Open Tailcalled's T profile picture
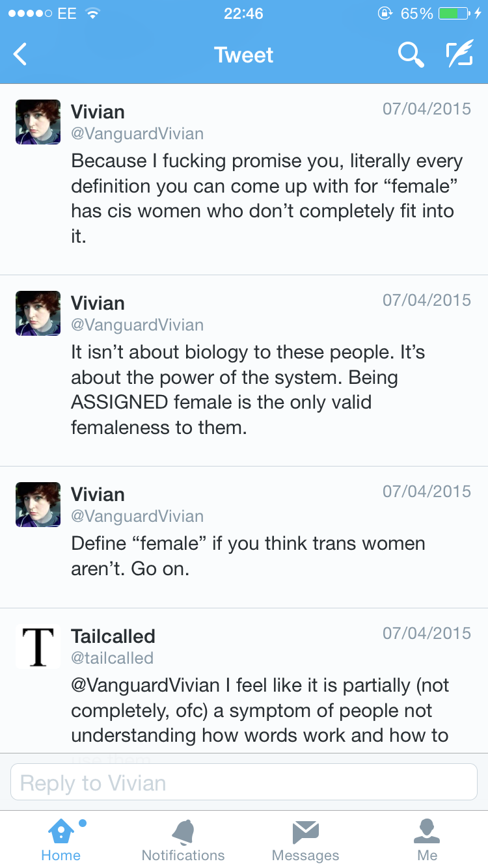Viewport: 488px width, 868px height. 38,646
